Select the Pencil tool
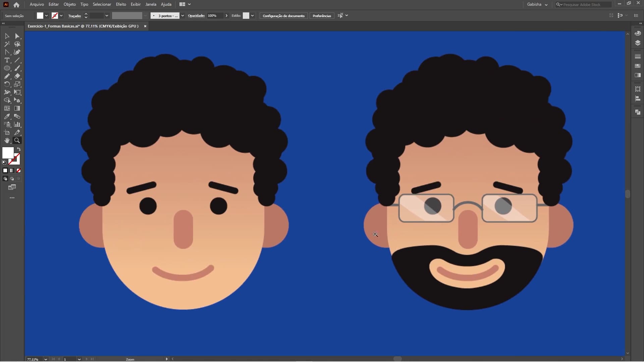Screen dimensions: 644x362 pos(7,76)
